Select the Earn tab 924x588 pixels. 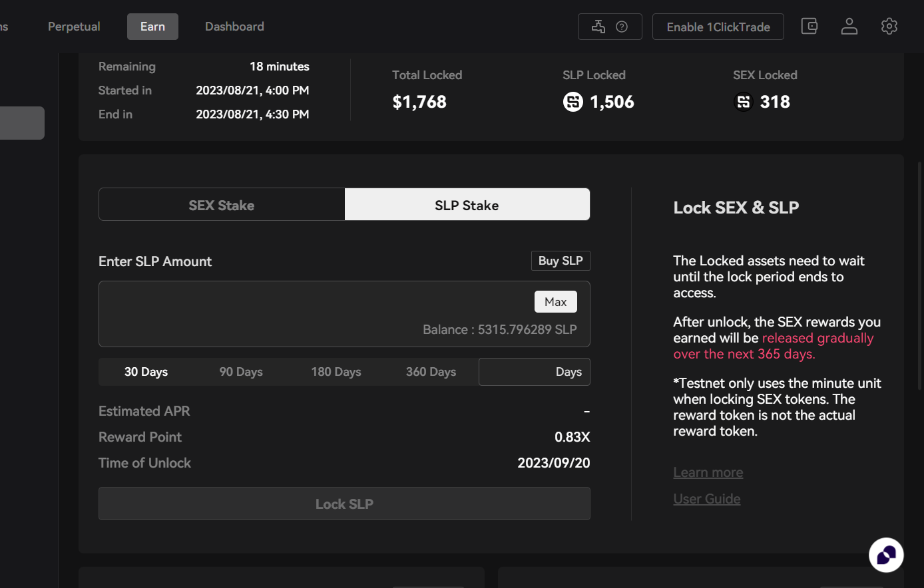pos(152,27)
